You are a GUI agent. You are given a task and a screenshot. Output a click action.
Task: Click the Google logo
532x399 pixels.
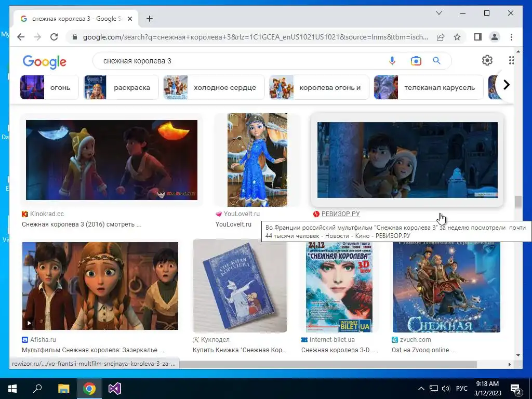pyautogui.click(x=45, y=62)
